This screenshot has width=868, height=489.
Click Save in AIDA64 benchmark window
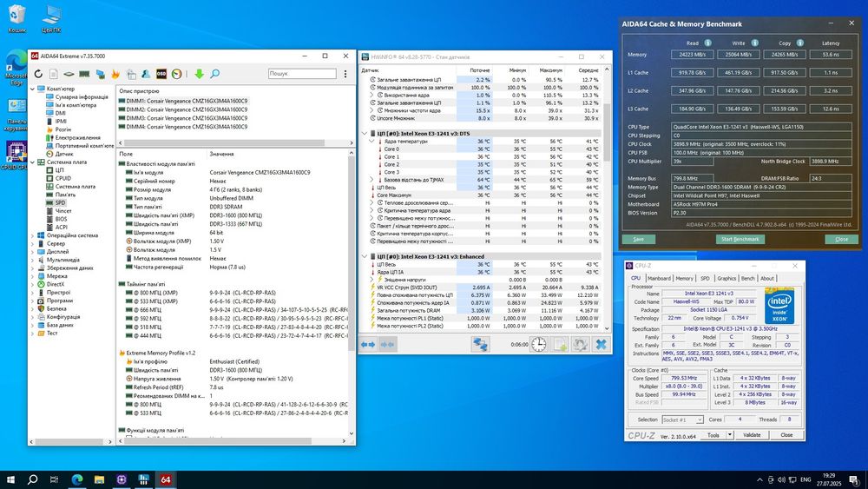(638, 239)
